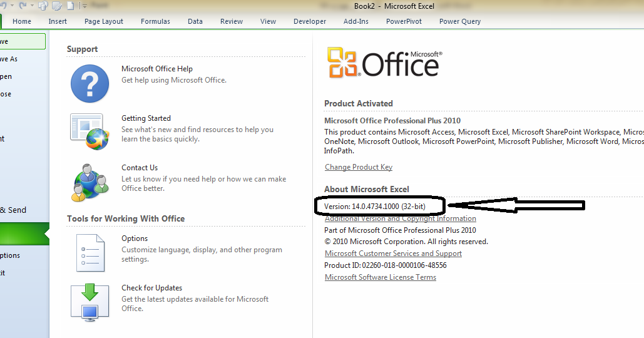The image size is (644, 338).
Task: Expand the Redo history dropdown arrow
Action: (32, 6)
